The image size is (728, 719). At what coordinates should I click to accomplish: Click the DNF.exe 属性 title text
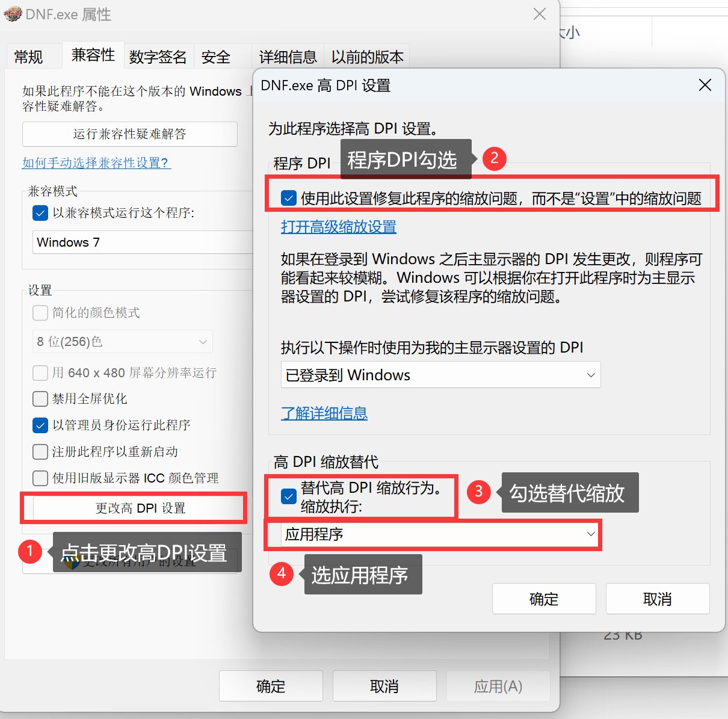[x=69, y=14]
